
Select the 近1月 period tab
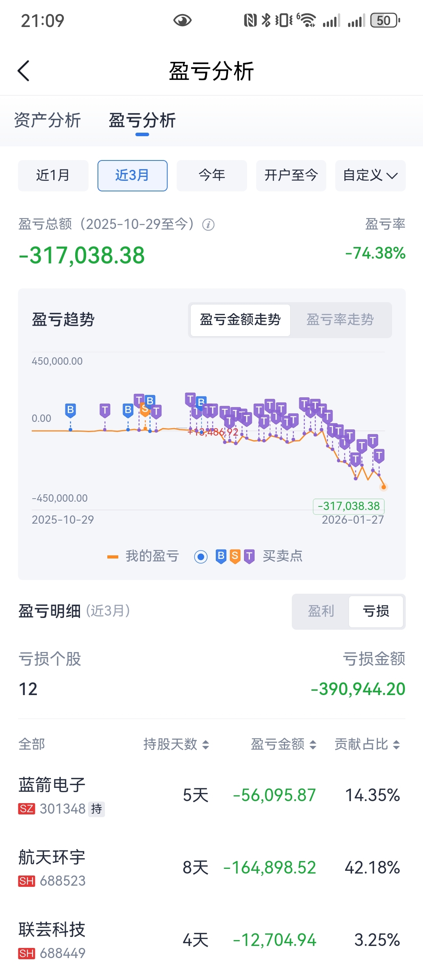[x=53, y=175]
